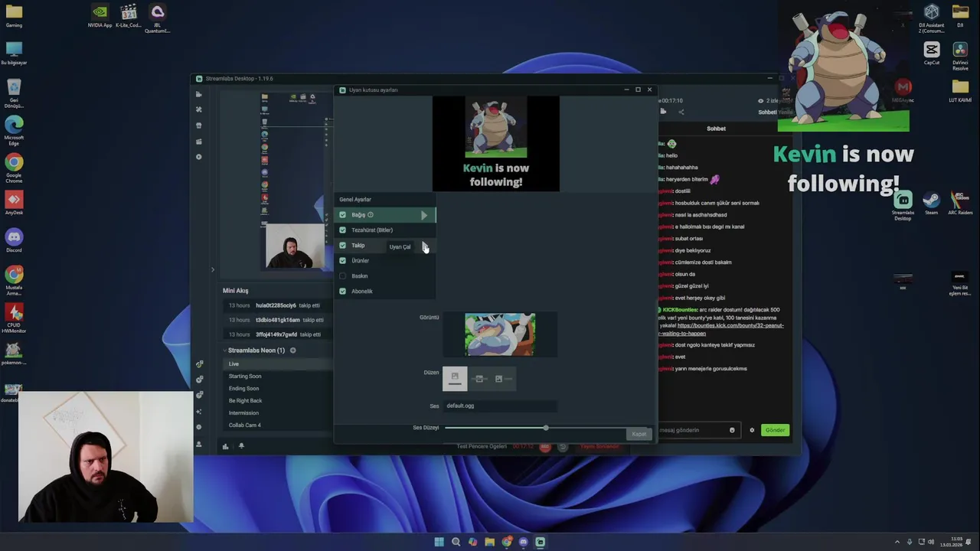Open Steam desktop shortcut
980x551 pixels.
(931, 204)
